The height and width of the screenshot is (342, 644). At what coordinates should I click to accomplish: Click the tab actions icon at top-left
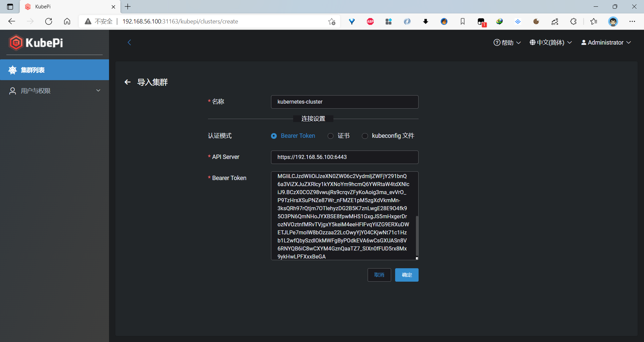point(10,7)
